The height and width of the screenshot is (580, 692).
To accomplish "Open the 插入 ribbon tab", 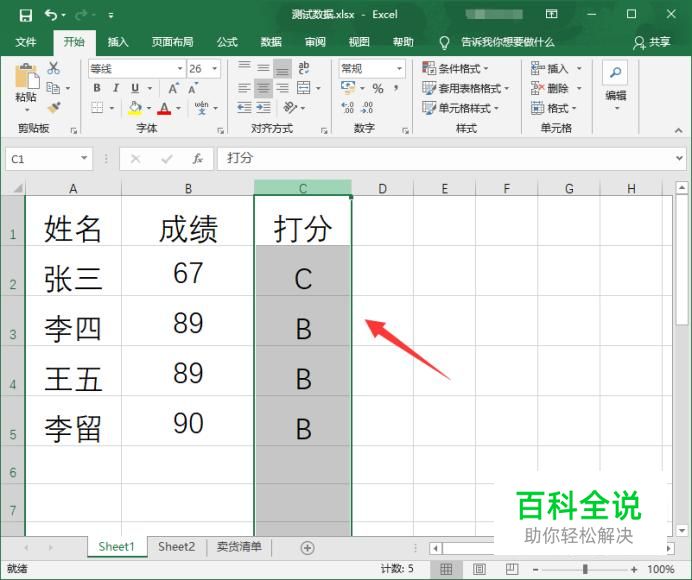I will [118, 42].
